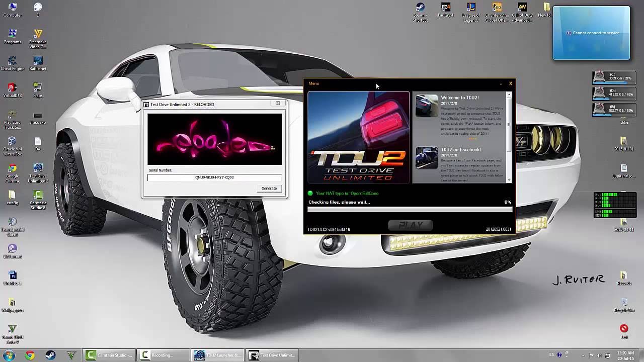Switch to the Test Drive Unlimited taskbar button
The image size is (644, 362).
coord(273,355)
